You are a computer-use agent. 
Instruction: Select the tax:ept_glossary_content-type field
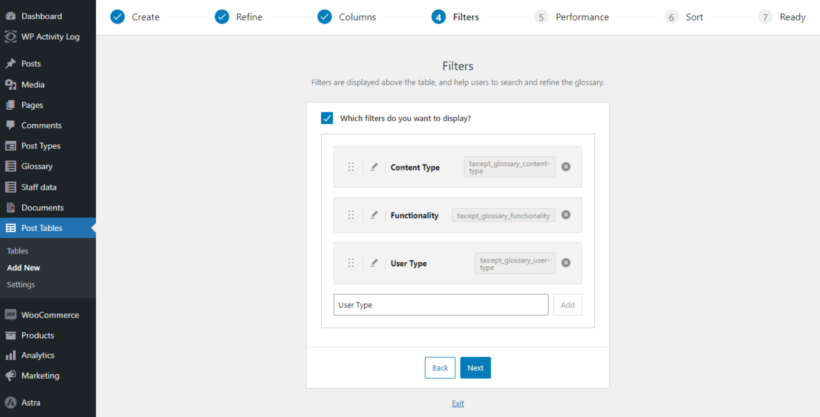pyautogui.click(x=509, y=167)
